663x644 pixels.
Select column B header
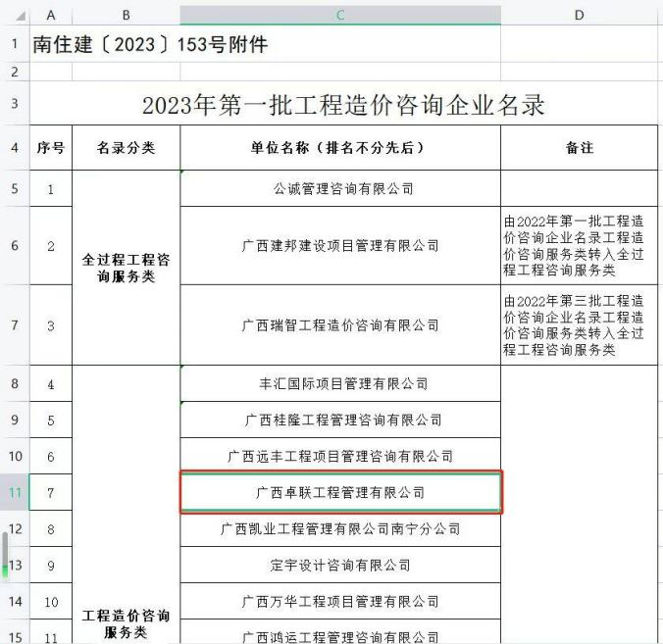pyautogui.click(x=126, y=16)
